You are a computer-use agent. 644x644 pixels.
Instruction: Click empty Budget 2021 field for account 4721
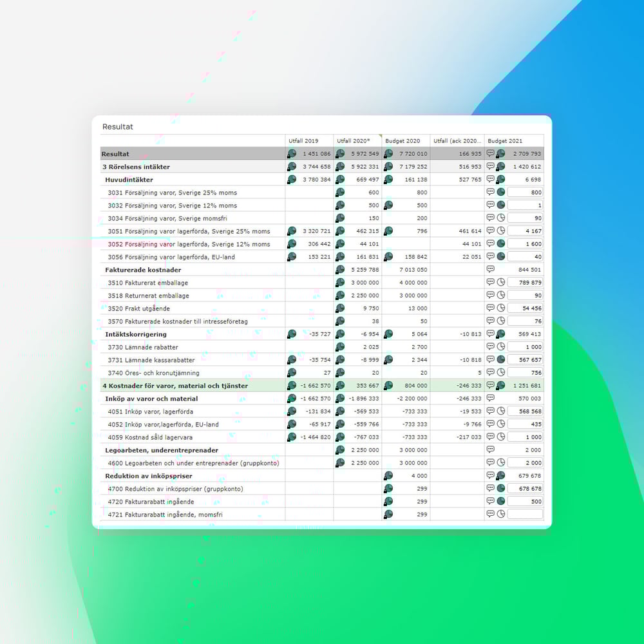[525, 514]
